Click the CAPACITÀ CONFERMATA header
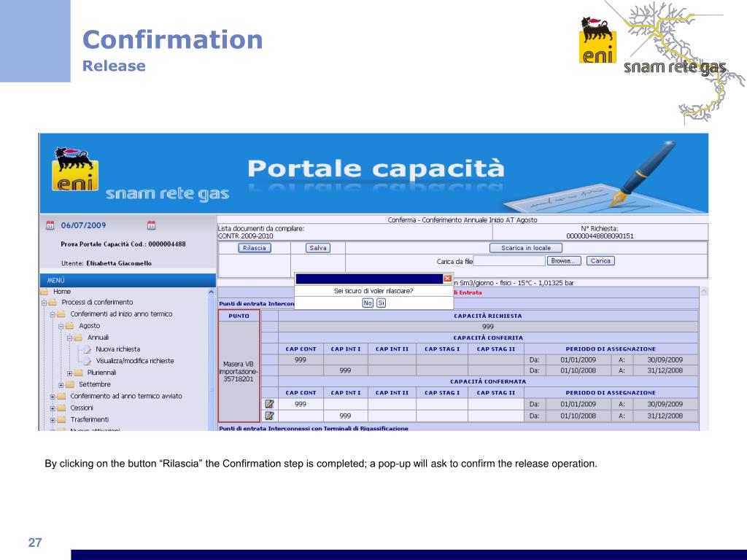The width and height of the screenshot is (747, 560). pyautogui.click(x=488, y=381)
